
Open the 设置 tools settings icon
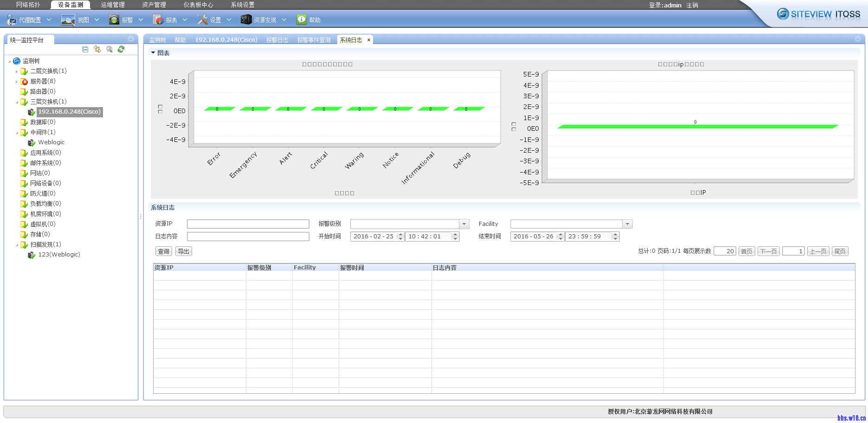[x=202, y=20]
